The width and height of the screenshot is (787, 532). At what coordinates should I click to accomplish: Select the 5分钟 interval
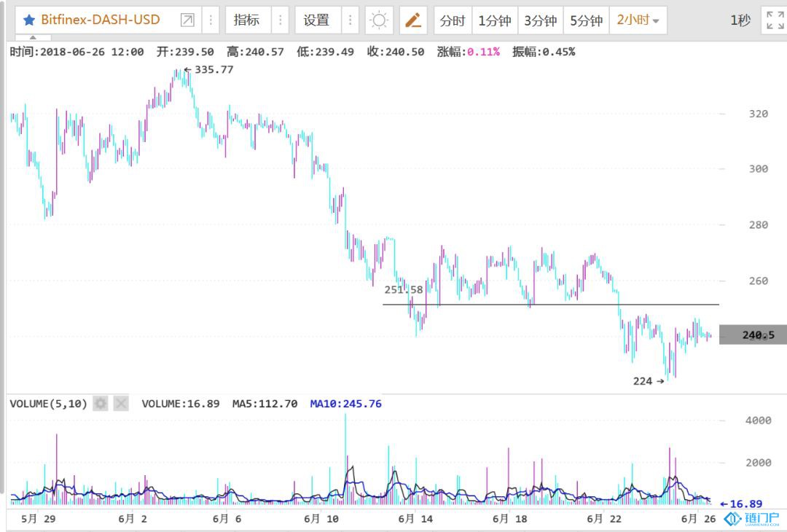[x=586, y=20]
